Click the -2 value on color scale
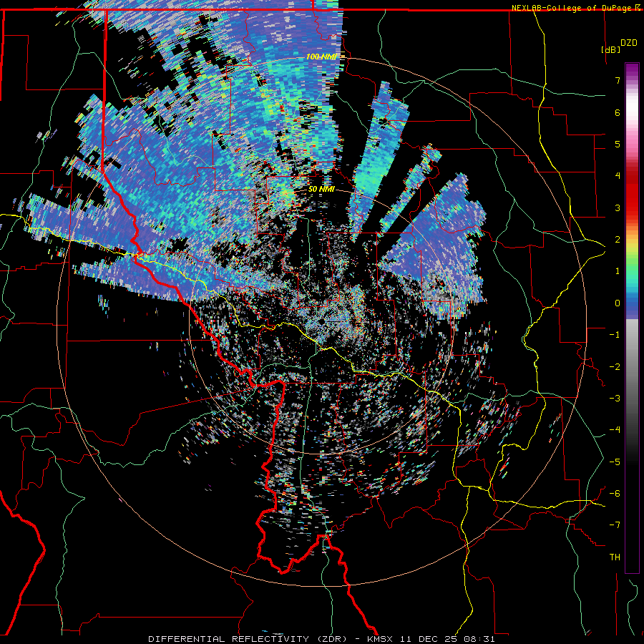Viewport: 644px width, 644px height. pyautogui.click(x=615, y=367)
